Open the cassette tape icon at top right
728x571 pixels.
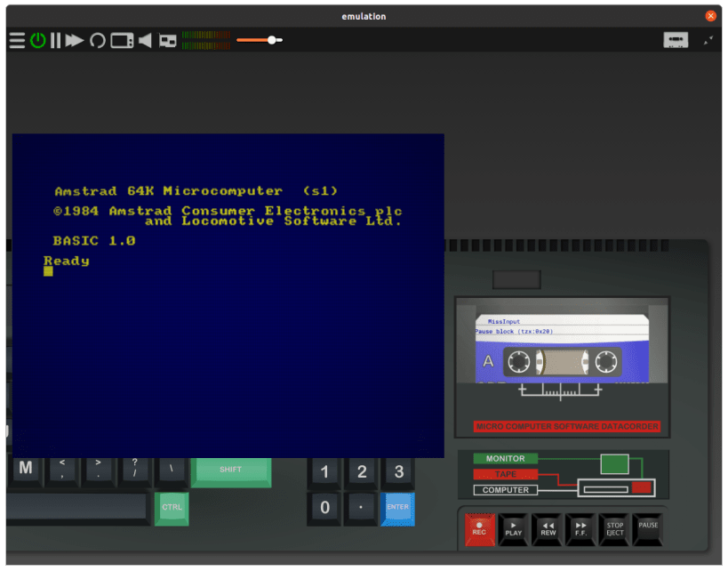pos(676,40)
